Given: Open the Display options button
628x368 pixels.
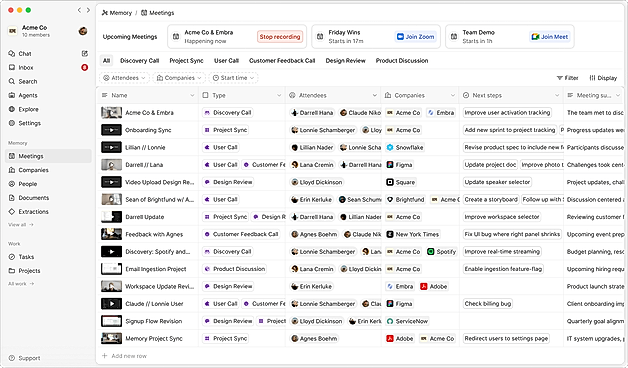Looking at the screenshot, I should [603, 78].
